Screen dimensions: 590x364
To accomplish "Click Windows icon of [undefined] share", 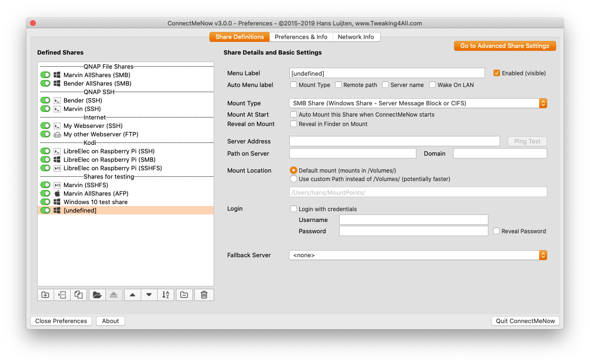I will tap(57, 210).
